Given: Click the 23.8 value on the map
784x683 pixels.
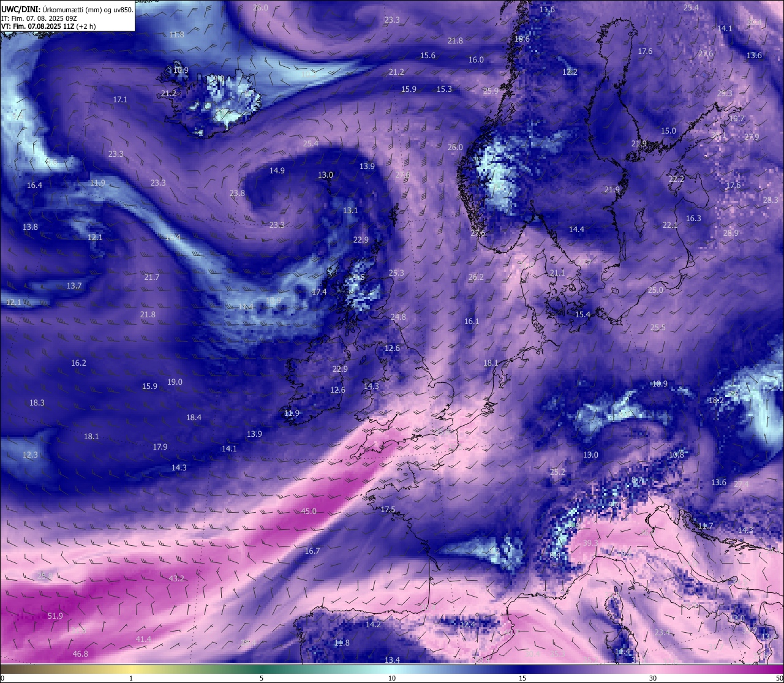Looking at the screenshot, I should pos(237,194).
